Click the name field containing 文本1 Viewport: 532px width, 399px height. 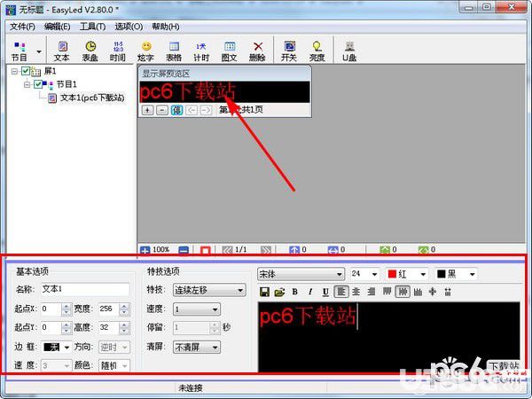click(x=85, y=289)
